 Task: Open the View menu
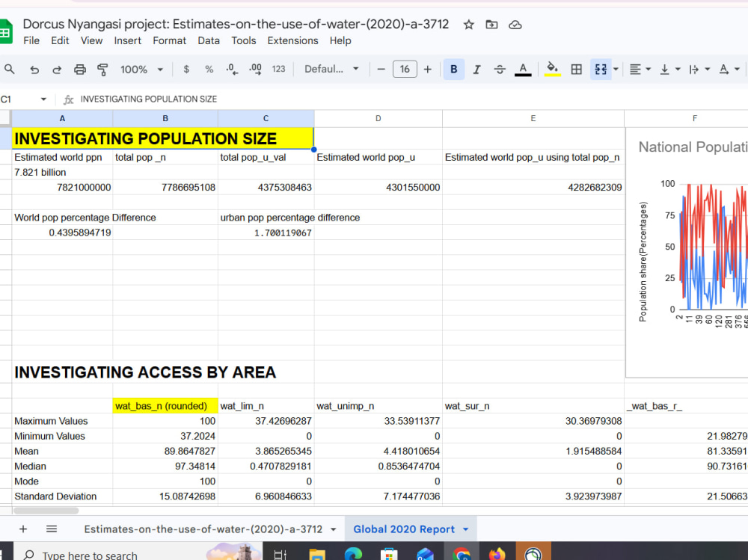click(x=91, y=40)
